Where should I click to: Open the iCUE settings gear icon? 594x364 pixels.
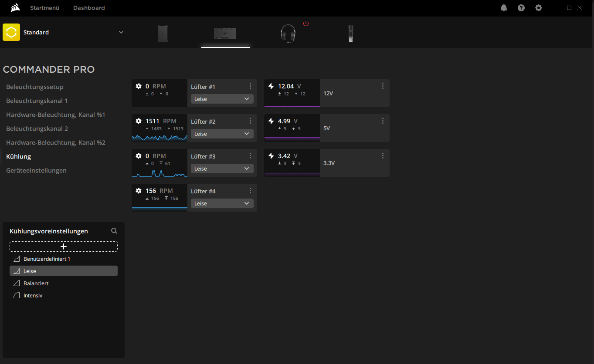(x=539, y=8)
